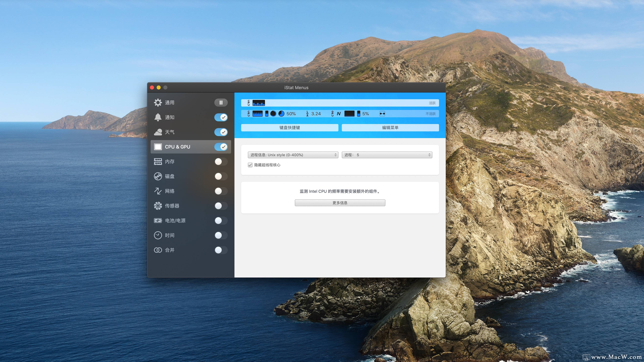644x362 pixels.
Task: Click the 编辑菜单 button
Action: click(x=390, y=128)
